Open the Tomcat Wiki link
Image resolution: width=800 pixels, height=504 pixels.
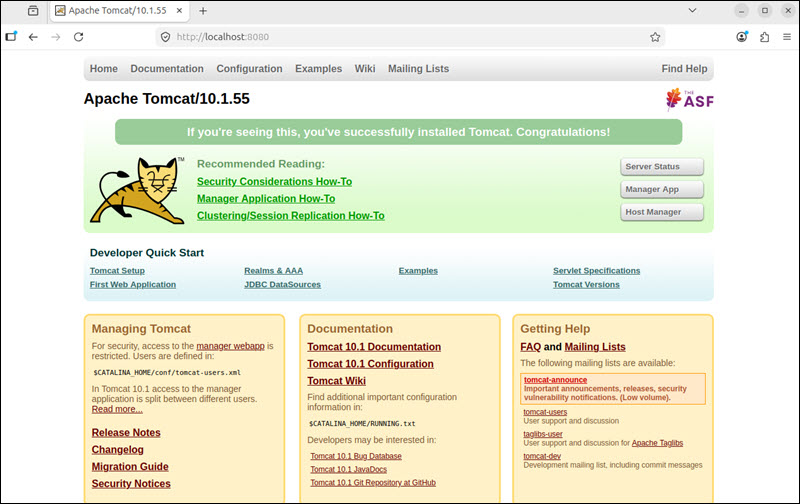(x=336, y=381)
